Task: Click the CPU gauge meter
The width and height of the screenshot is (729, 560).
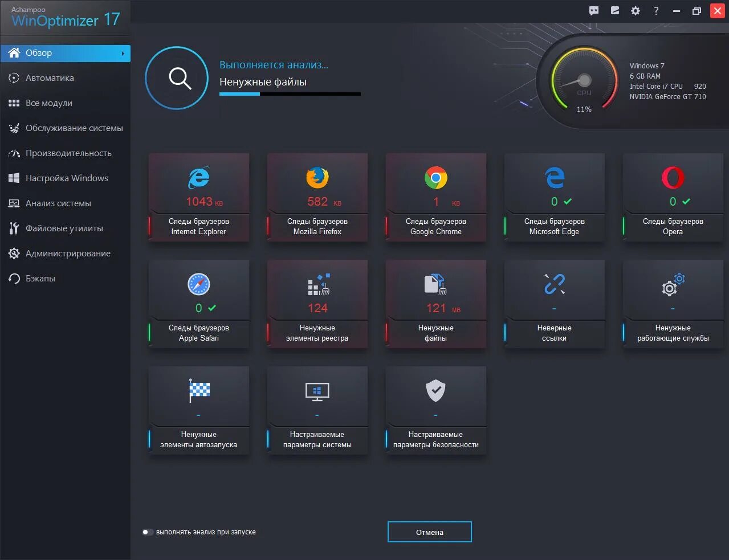Action: [x=584, y=80]
